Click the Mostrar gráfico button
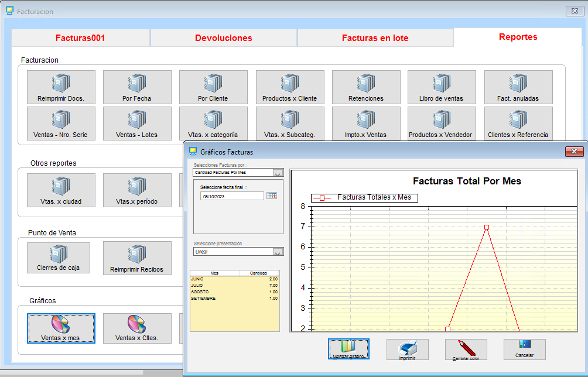Image resolution: width=588 pixels, height=377 pixels. coord(348,349)
